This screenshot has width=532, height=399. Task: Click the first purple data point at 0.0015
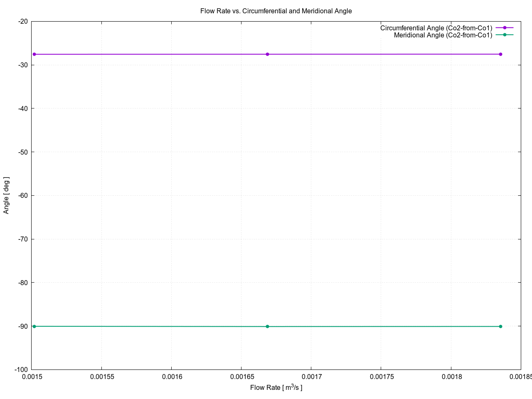pyautogui.click(x=34, y=54)
